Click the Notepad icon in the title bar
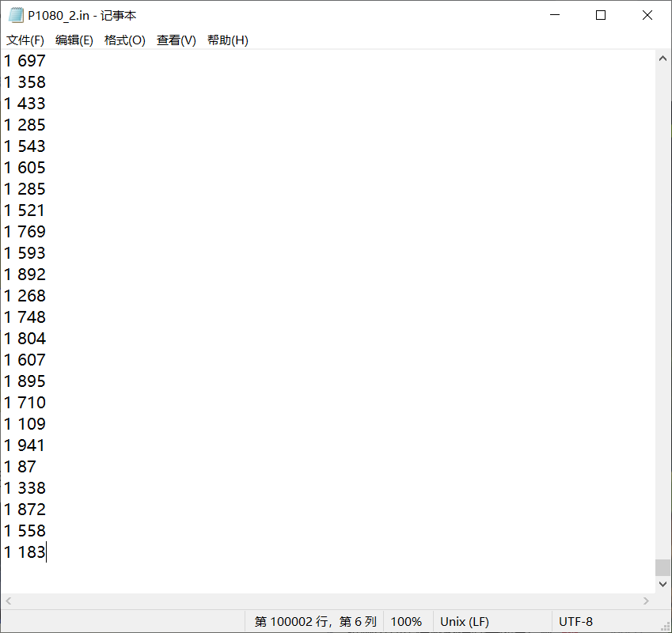The width and height of the screenshot is (672, 633). click(x=16, y=16)
